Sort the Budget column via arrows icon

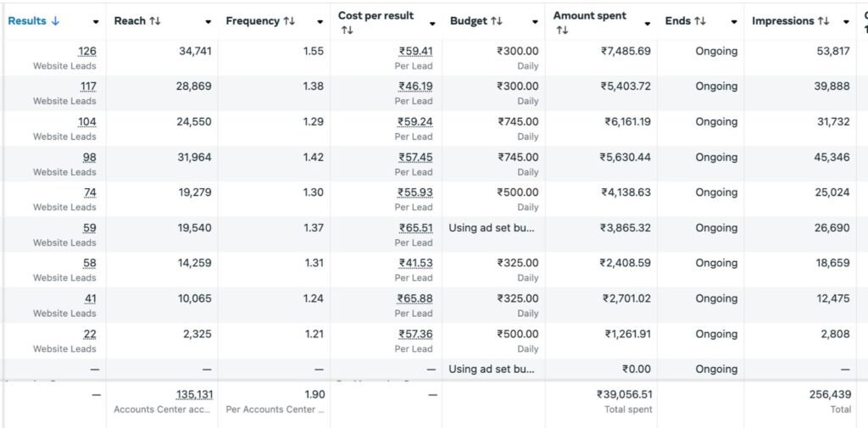(499, 21)
